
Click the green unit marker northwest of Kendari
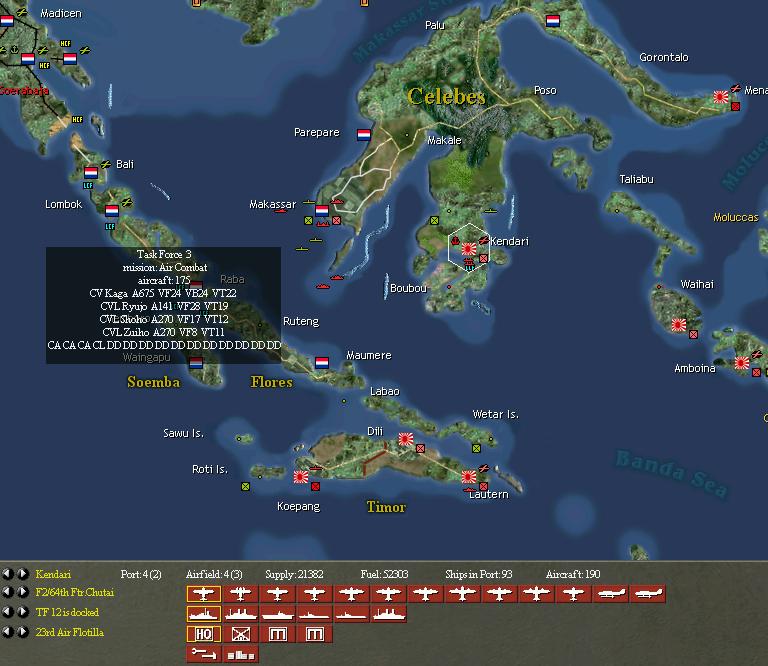(x=434, y=220)
